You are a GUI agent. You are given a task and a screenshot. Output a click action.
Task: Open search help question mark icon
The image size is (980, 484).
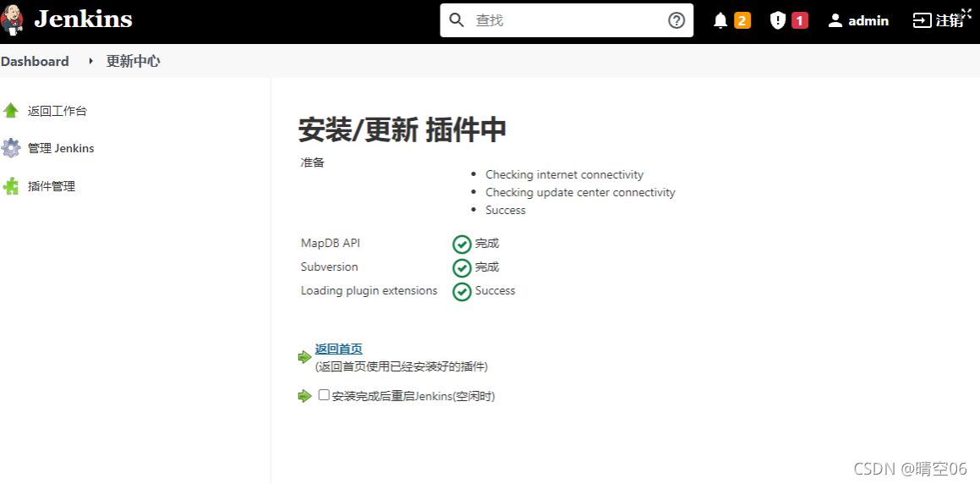pos(676,20)
